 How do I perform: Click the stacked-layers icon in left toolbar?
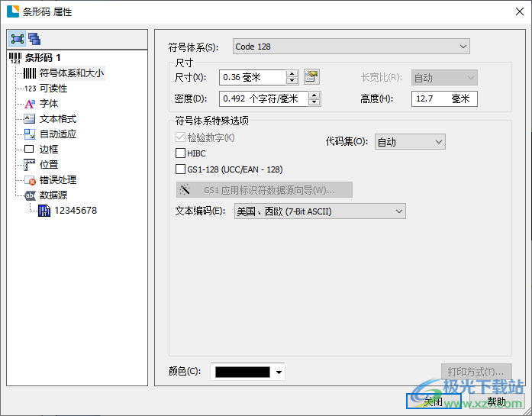pyautogui.click(x=34, y=39)
